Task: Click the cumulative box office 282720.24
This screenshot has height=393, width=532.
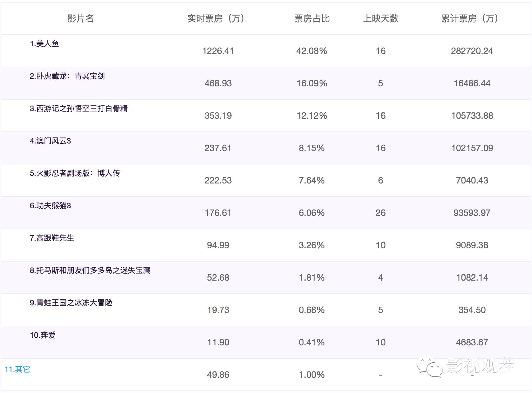Action: 472,51
